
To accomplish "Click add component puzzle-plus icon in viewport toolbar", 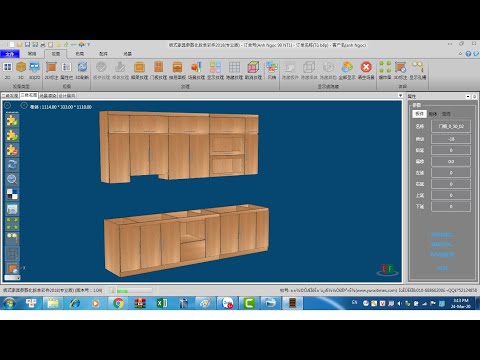I will pos(12,120).
